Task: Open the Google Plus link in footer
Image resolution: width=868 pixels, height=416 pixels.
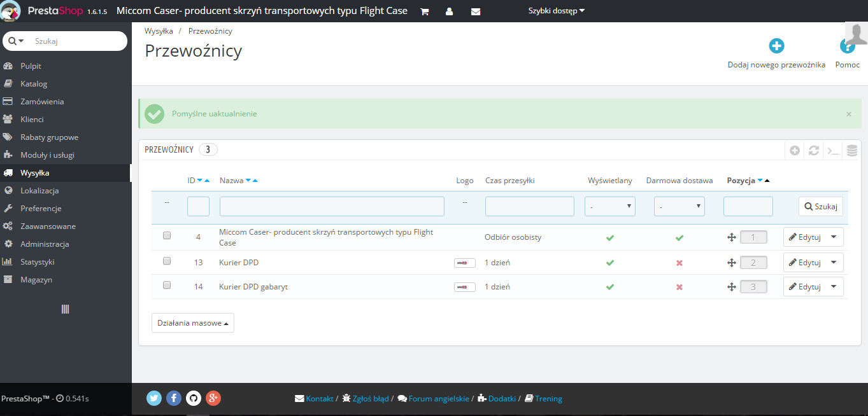Action: [x=213, y=398]
